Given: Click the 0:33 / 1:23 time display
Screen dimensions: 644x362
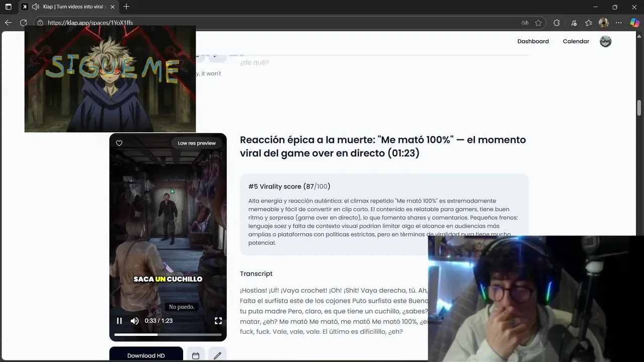Looking at the screenshot, I should (158, 321).
